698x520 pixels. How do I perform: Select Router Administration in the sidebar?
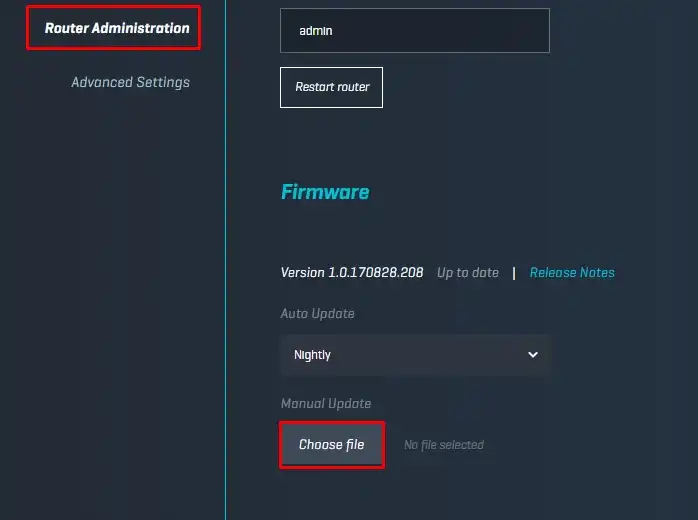116,28
